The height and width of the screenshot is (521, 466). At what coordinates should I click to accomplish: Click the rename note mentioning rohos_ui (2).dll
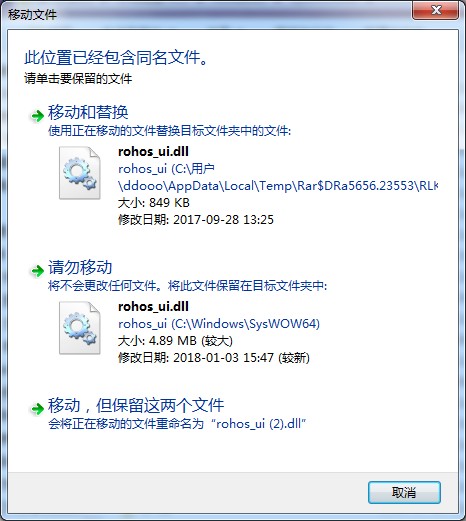tap(177, 424)
